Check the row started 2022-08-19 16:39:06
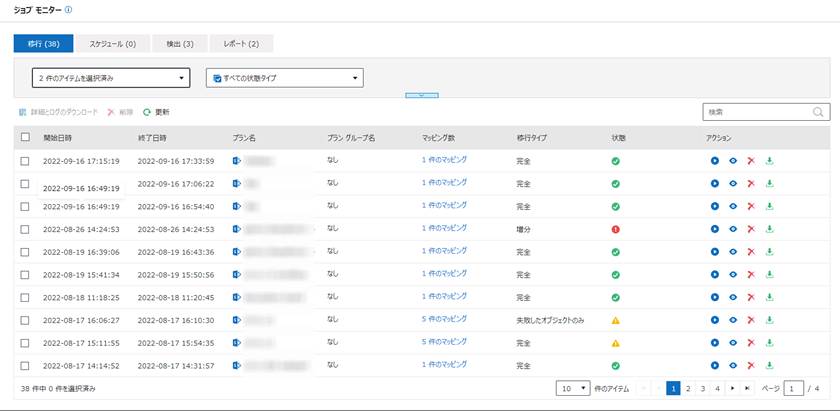This screenshot has width=840, height=411. click(x=25, y=252)
